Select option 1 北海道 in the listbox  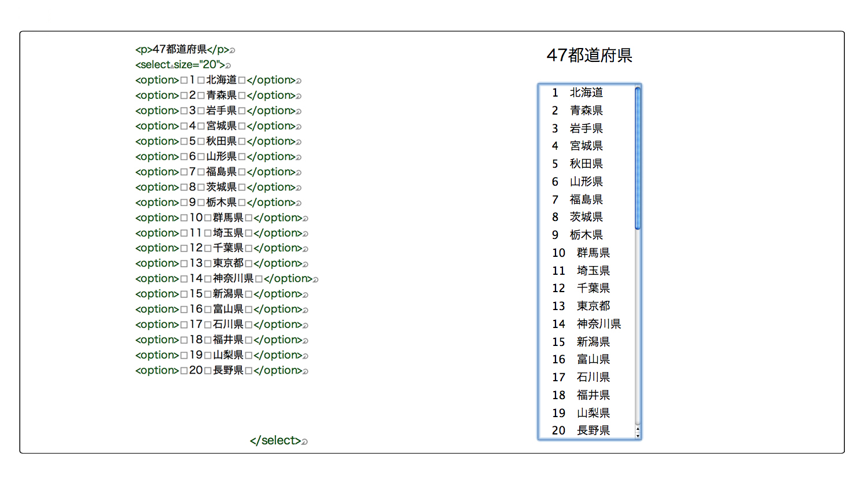586,93
